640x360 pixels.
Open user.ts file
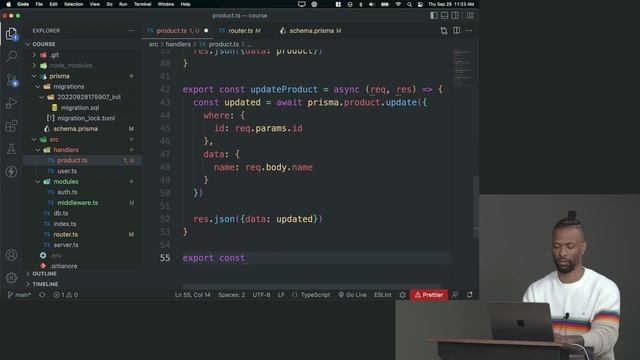[x=67, y=171]
